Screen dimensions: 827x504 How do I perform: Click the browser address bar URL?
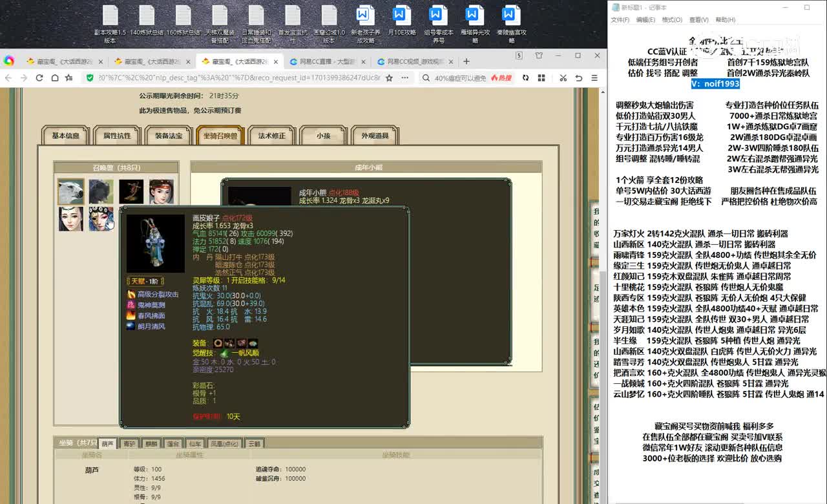tap(239, 78)
